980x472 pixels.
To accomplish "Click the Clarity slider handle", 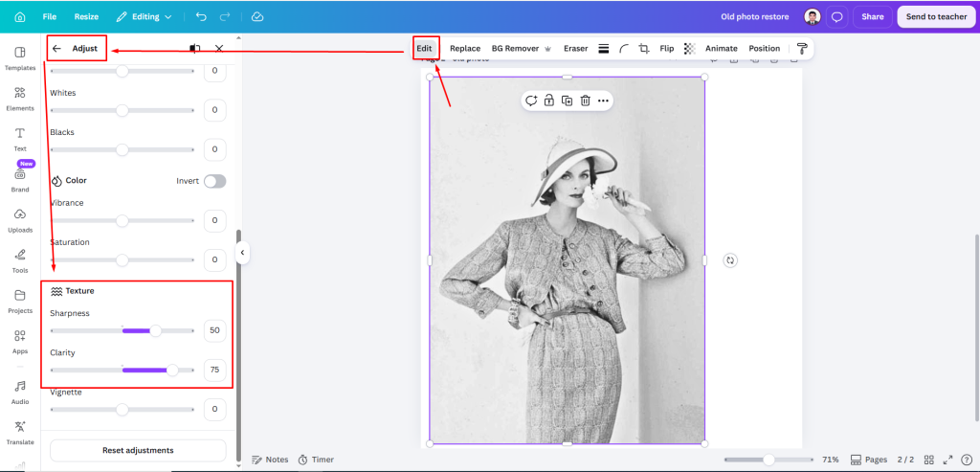I will [172, 371].
